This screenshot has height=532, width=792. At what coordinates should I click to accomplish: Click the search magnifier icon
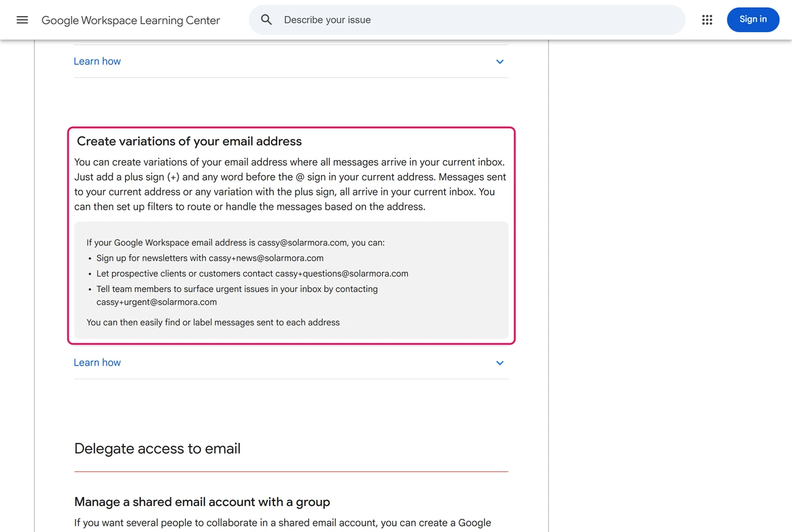tap(267, 20)
